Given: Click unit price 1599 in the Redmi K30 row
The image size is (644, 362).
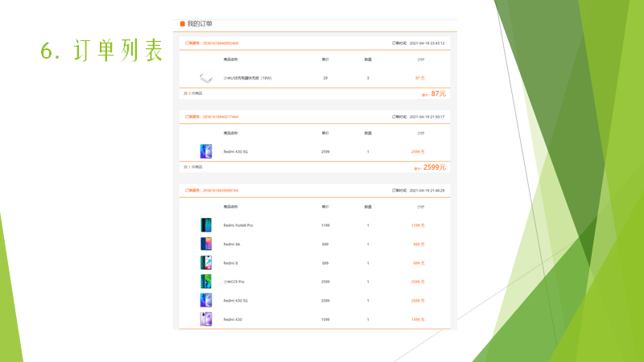Looking at the screenshot, I should 325,319.
